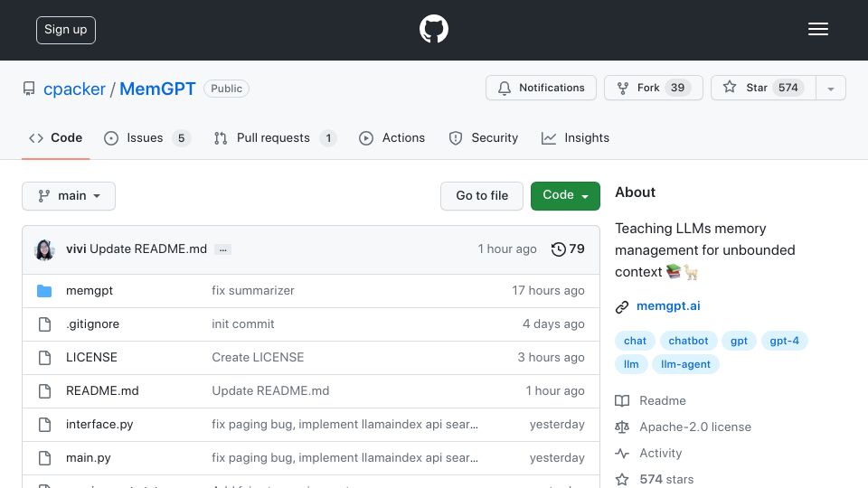Open the memgpt folder
This screenshot has width=868, height=488.
(90, 290)
